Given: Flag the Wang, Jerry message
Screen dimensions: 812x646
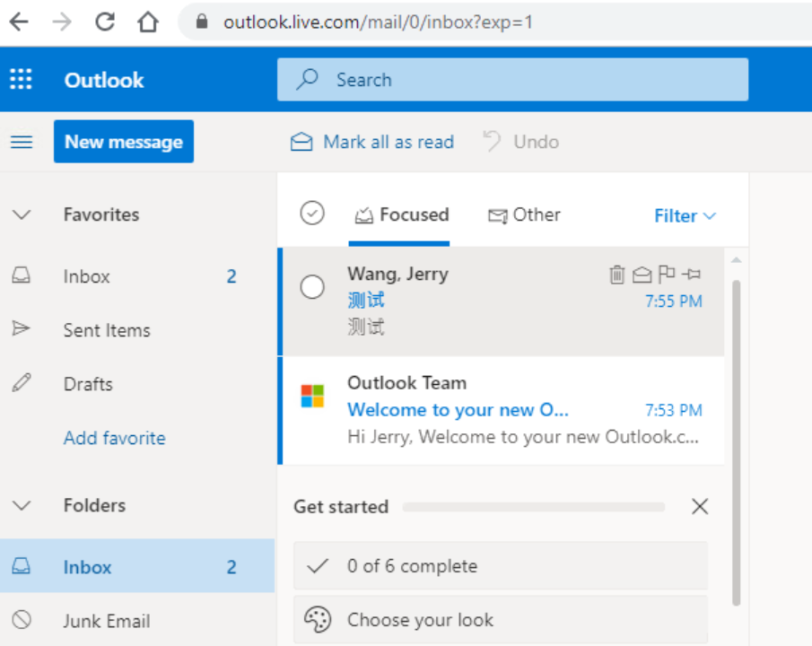Looking at the screenshot, I should (666, 275).
